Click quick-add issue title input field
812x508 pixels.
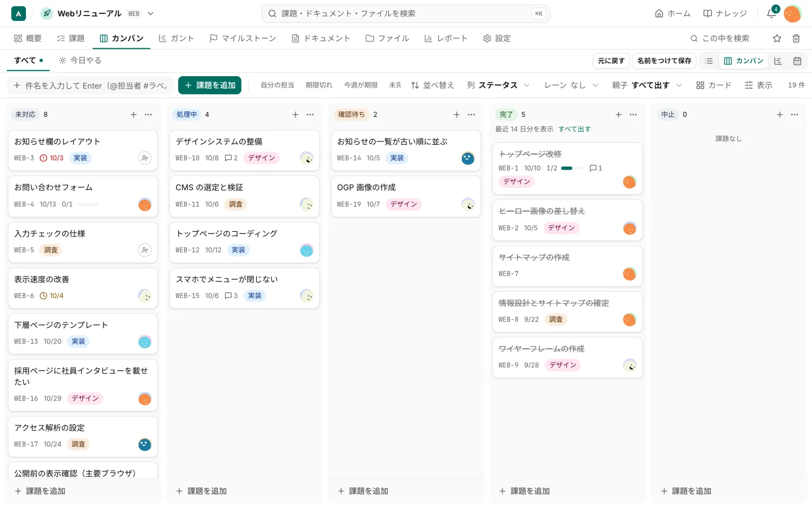click(90, 85)
